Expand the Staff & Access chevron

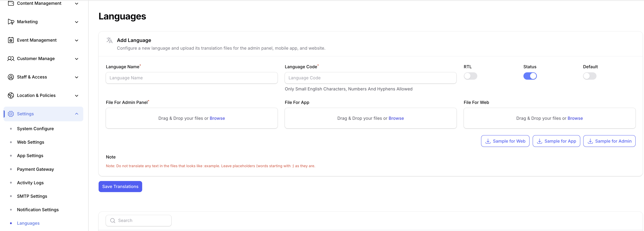[77, 77]
